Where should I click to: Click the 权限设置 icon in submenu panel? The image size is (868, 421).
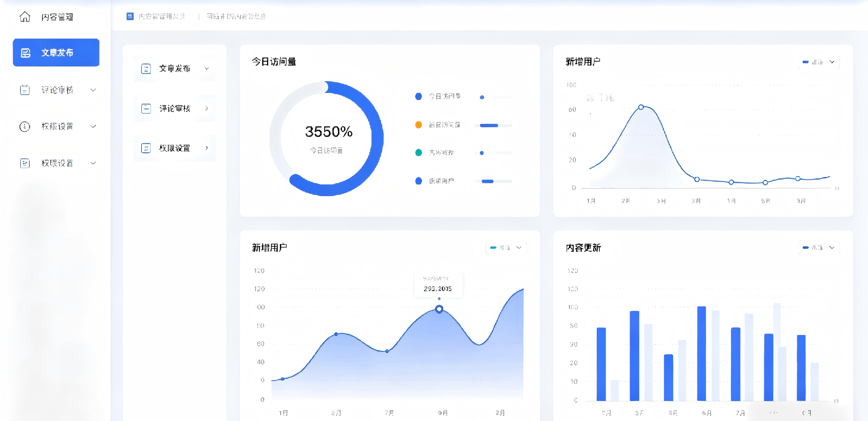click(x=146, y=148)
